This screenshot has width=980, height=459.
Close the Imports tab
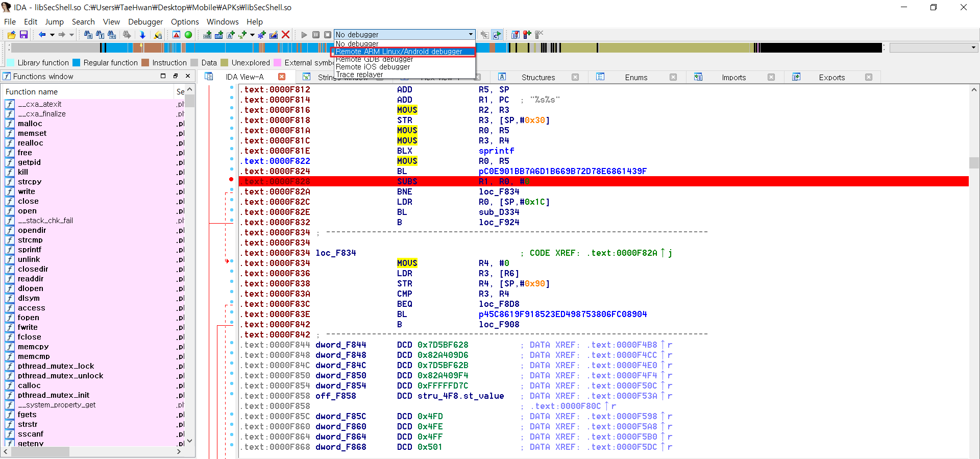tap(771, 78)
